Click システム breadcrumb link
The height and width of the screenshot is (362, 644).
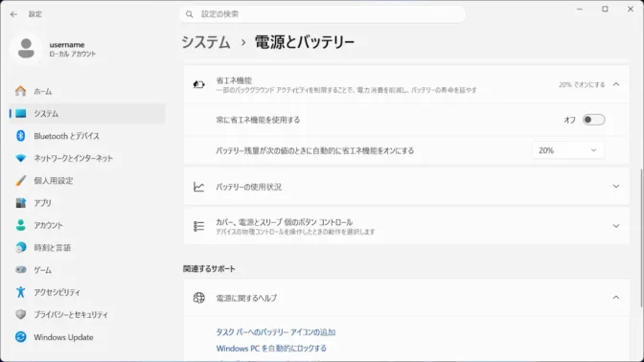point(206,42)
